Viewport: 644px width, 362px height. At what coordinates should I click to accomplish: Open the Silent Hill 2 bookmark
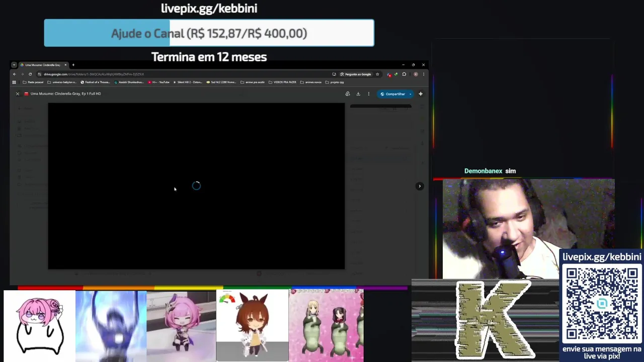(188, 82)
